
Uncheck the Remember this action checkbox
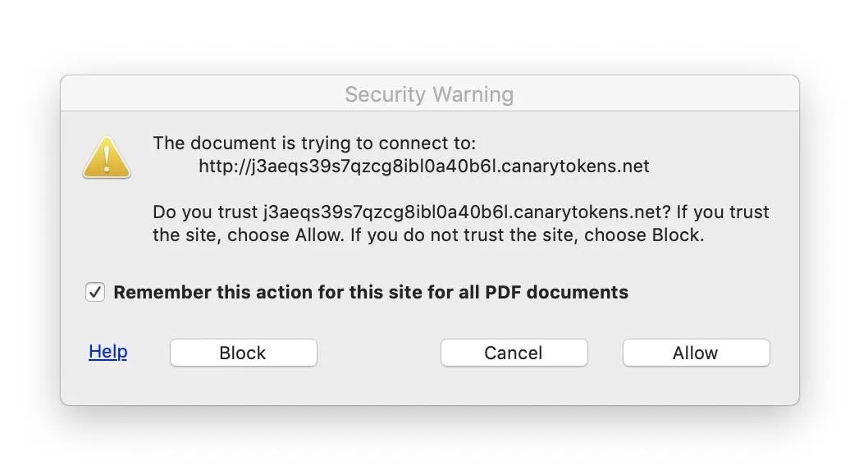95,292
